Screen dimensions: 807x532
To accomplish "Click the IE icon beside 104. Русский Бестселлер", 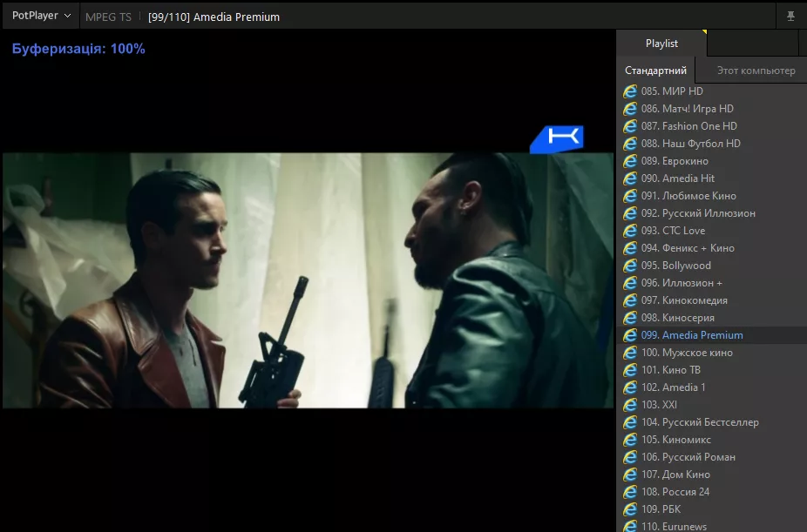I will click(630, 422).
